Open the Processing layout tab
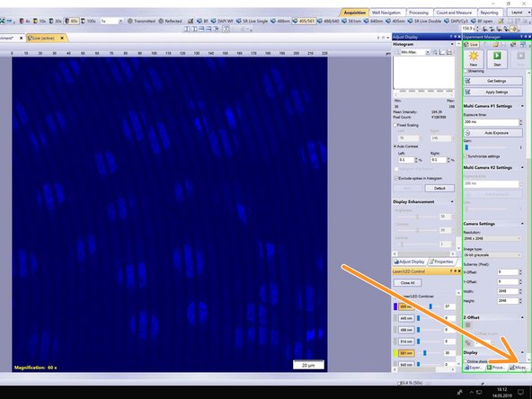Image resolution: width=532 pixels, height=399 pixels. pos(419,13)
